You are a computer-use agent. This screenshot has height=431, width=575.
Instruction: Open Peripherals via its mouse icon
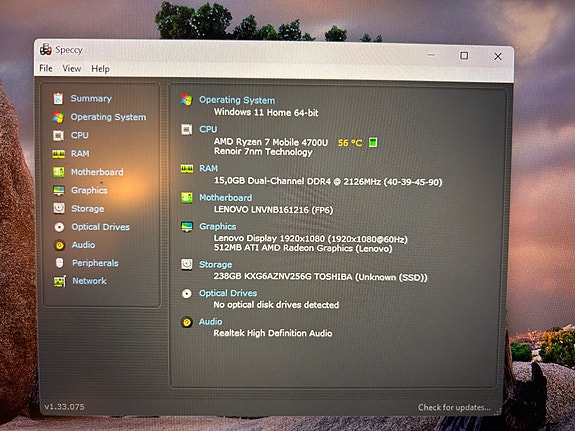point(59,263)
